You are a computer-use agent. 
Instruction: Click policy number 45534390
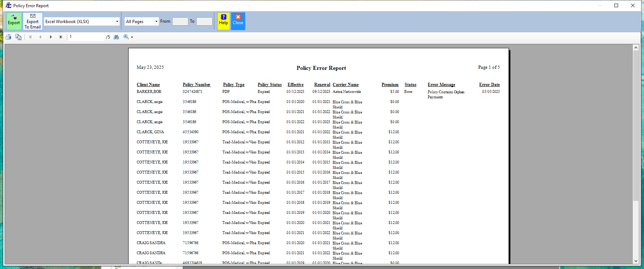[x=191, y=132]
